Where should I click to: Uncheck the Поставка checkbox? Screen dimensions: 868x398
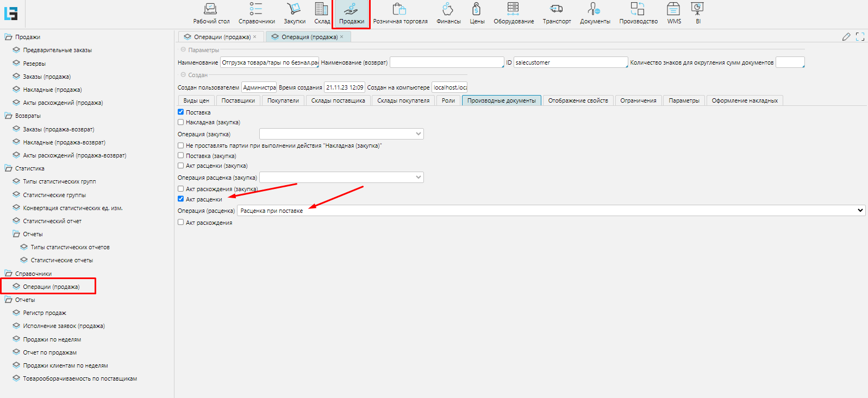click(x=181, y=112)
